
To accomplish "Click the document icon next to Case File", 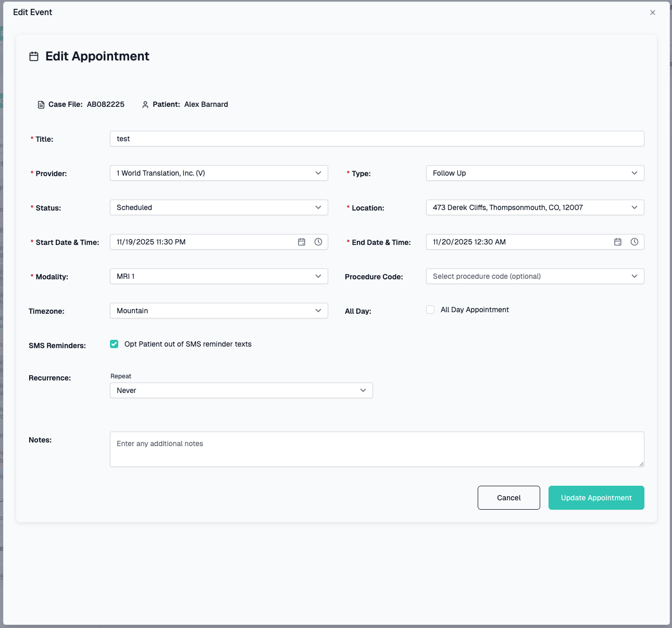I will (x=41, y=104).
